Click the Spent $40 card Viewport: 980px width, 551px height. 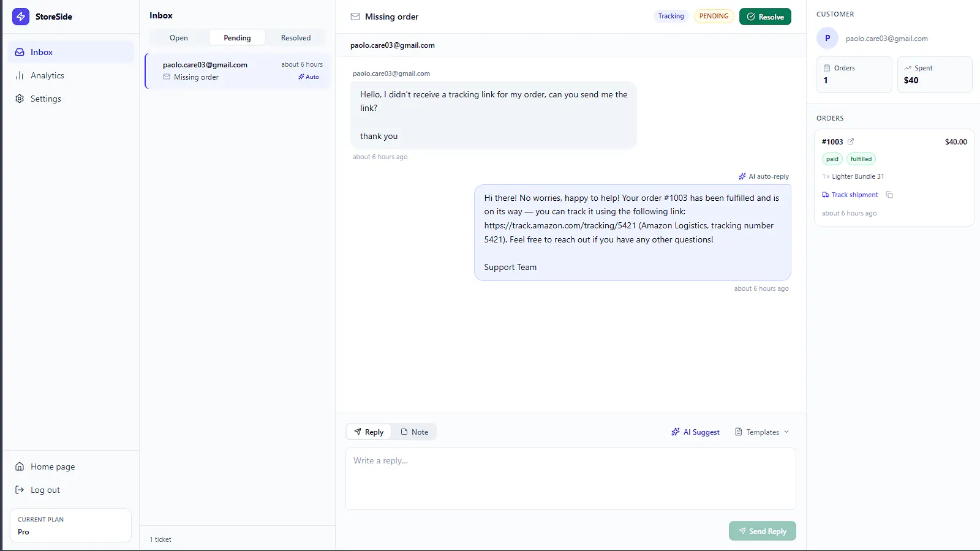935,75
